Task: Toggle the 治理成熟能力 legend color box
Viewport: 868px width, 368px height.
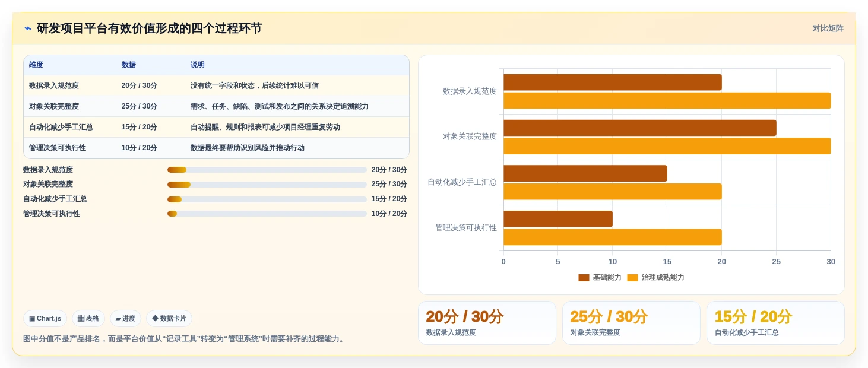Action: [x=632, y=278]
